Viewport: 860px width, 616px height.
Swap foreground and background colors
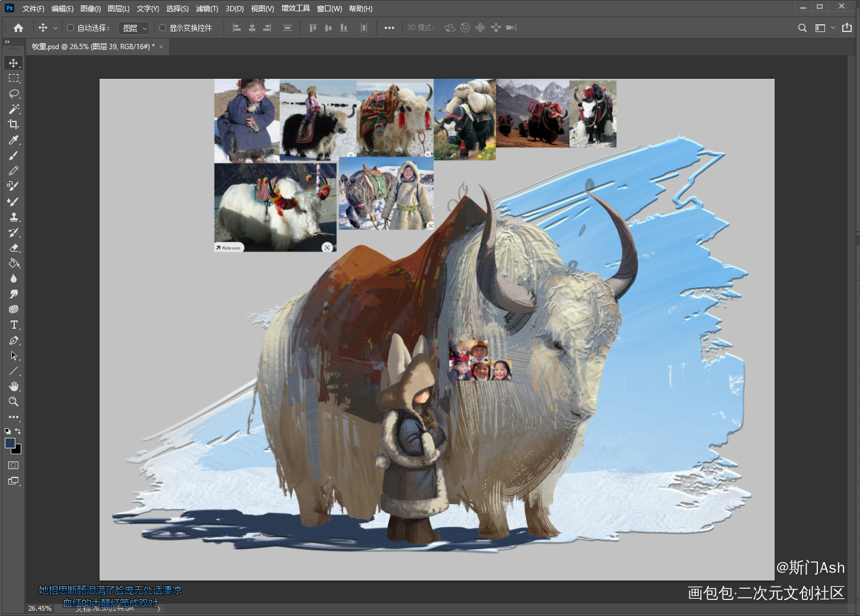(x=18, y=431)
